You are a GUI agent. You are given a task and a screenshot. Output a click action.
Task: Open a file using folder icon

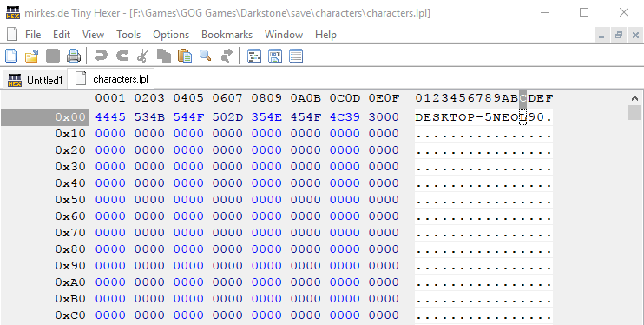(31, 56)
